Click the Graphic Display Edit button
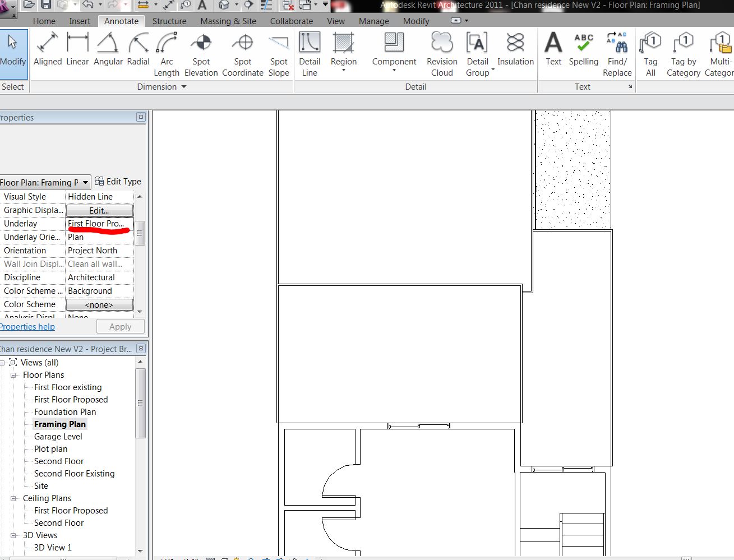The height and width of the screenshot is (560, 734). [x=99, y=211]
